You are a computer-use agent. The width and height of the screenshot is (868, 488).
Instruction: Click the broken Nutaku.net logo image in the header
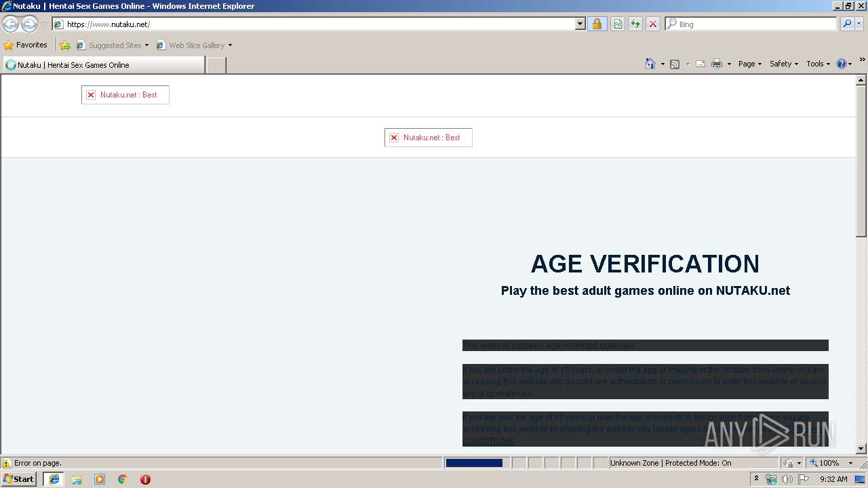click(125, 95)
